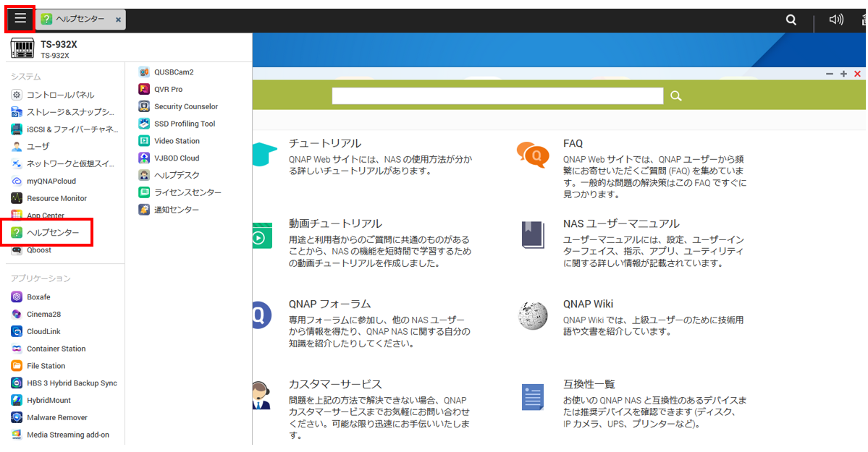Screen dimensions: 868x452
Task: Launch HybridMount
Action: pyautogui.click(x=41, y=400)
